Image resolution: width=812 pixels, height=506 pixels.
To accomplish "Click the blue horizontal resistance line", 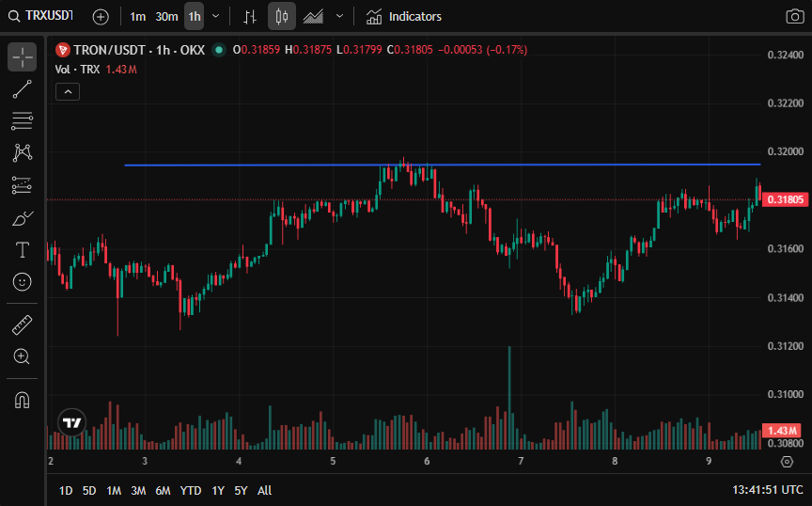I will [443, 165].
